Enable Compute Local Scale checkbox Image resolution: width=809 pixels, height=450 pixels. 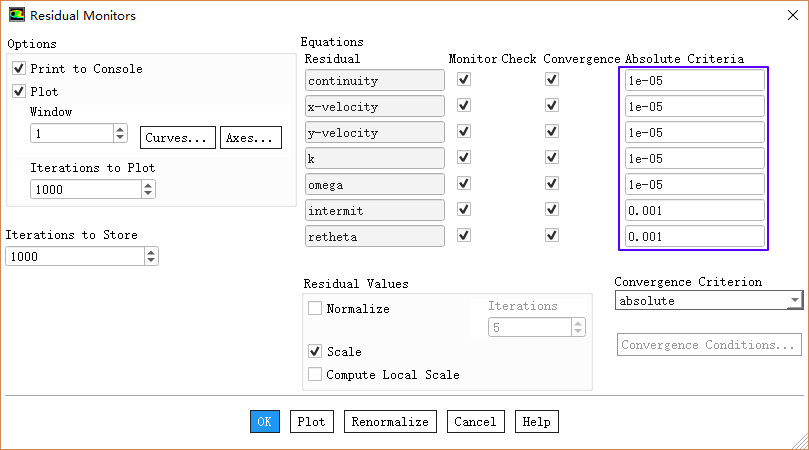point(315,375)
